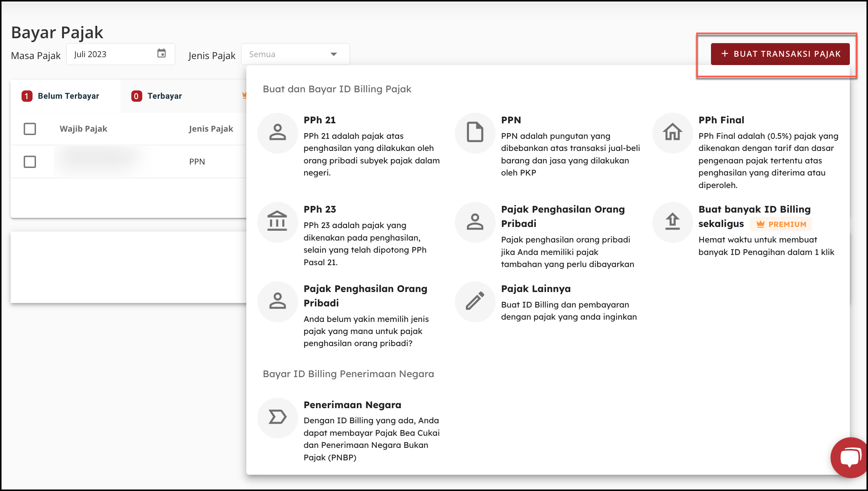Click the PPN document icon
Viewport: 868px width, 491px height.
pyautogui.click(x=475, y=133)
